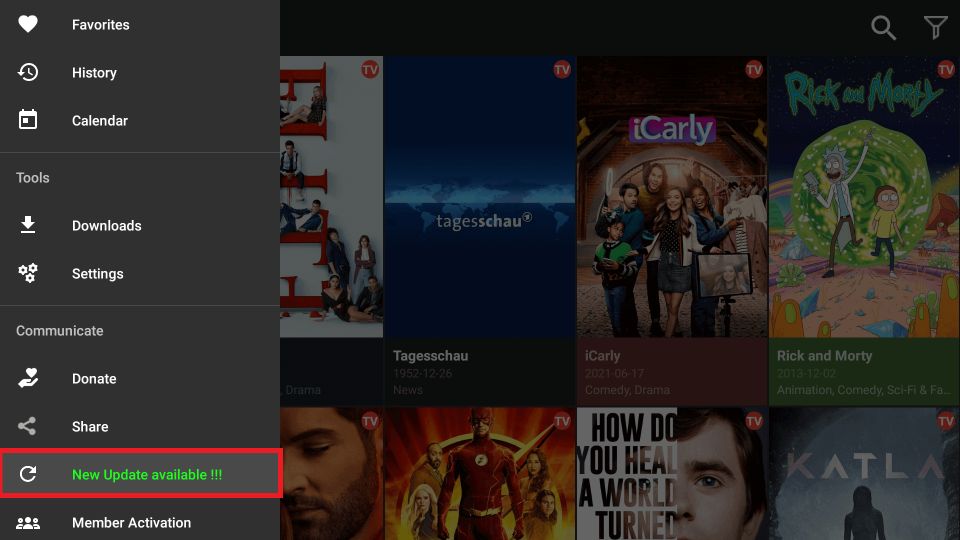960x540 pixels.
Task: Click the TV badge on Tagesschau poster
Action: [561, 70]
